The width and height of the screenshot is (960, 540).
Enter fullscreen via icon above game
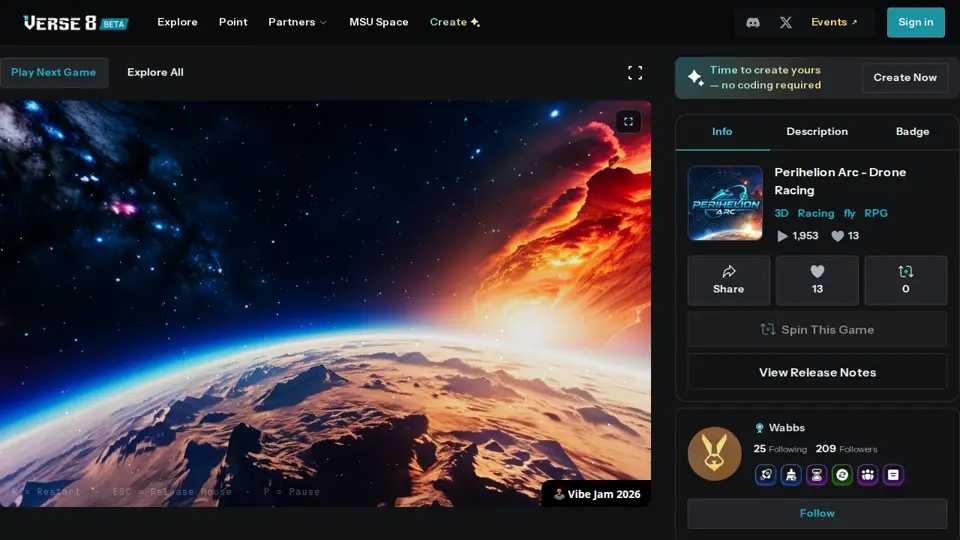coord(635,73)
